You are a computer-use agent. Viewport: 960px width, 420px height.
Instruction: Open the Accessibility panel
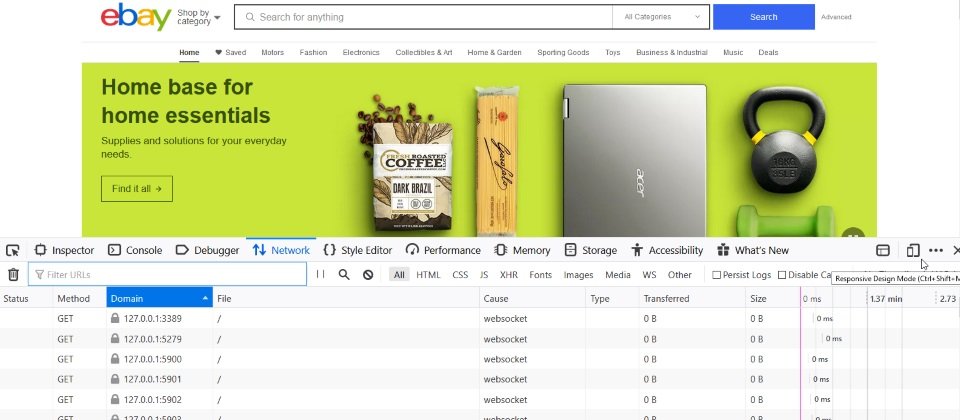pos(667,250)
